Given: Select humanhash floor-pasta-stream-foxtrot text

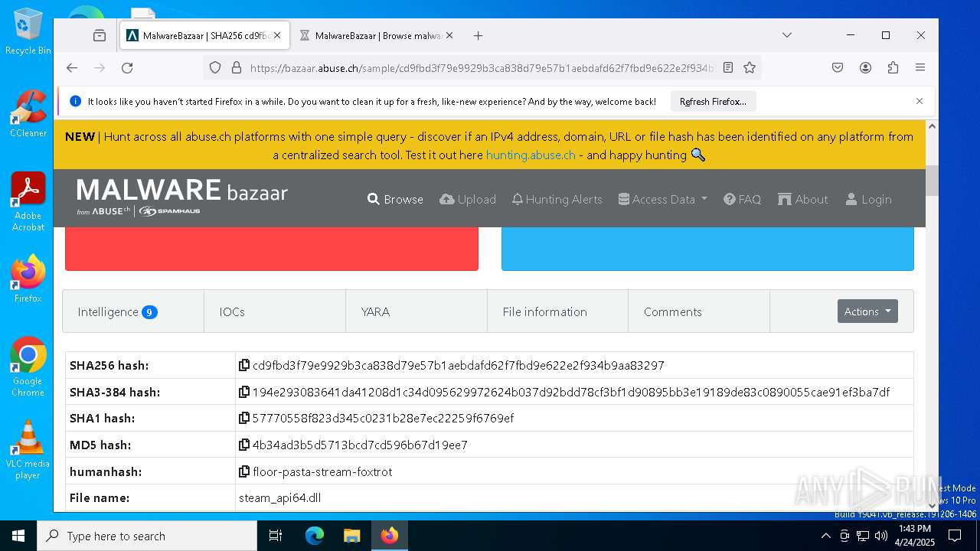Looking at the screenshot, I should click(322, 471).
